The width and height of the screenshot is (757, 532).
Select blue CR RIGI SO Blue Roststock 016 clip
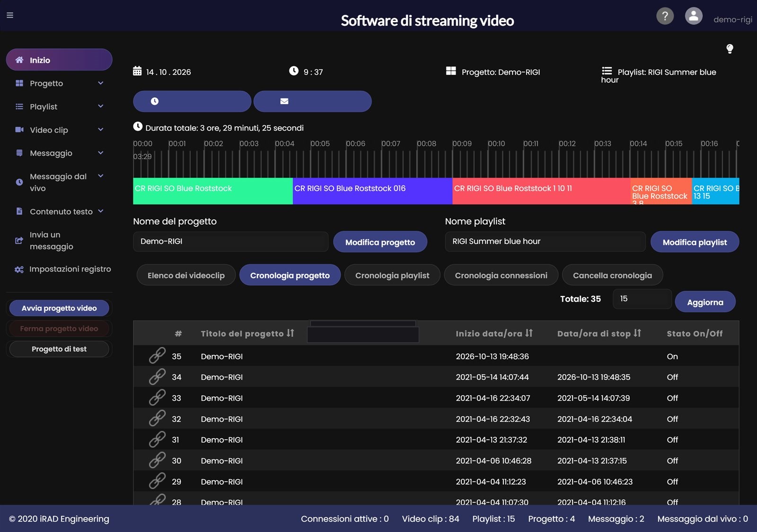372,191
